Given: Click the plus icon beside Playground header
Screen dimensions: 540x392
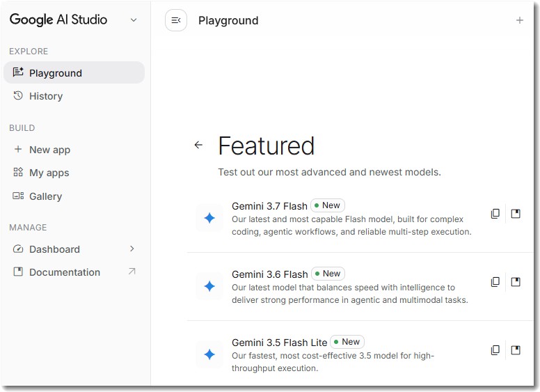Looking at the screenshot, I should [x=519, y=20].
